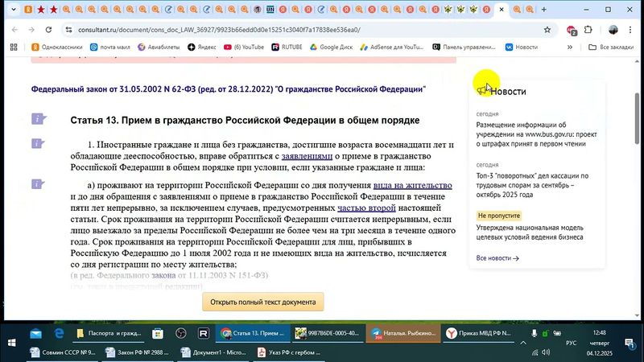Open the Федеральный закон 62-ФЗ title link
644x362 pixels.
click(x=229, y=89)
